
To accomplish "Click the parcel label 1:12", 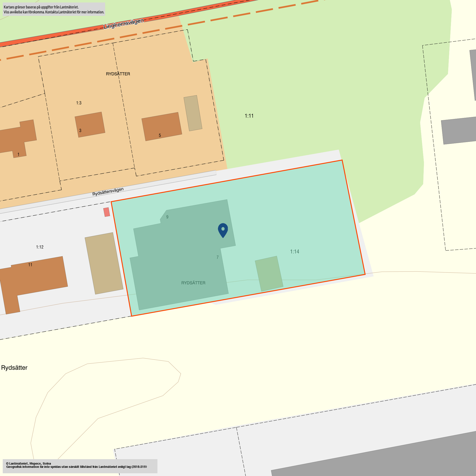I will [40, 247].
